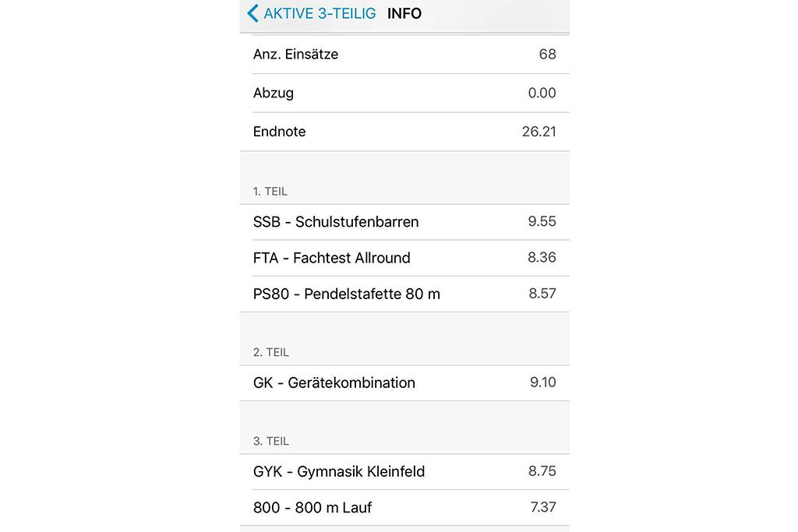Select the Abzug row
This screenshot has height=532, width=798.
(x=404, y=93)
